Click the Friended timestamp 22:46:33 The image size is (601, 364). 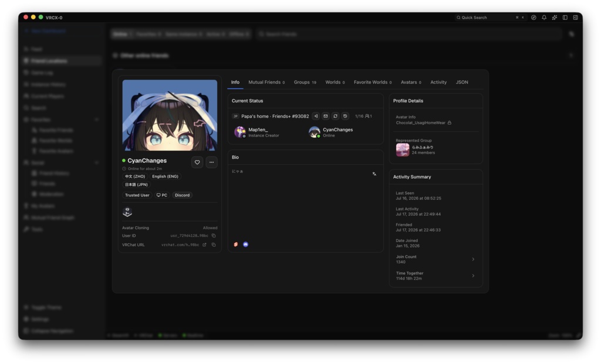418,230
